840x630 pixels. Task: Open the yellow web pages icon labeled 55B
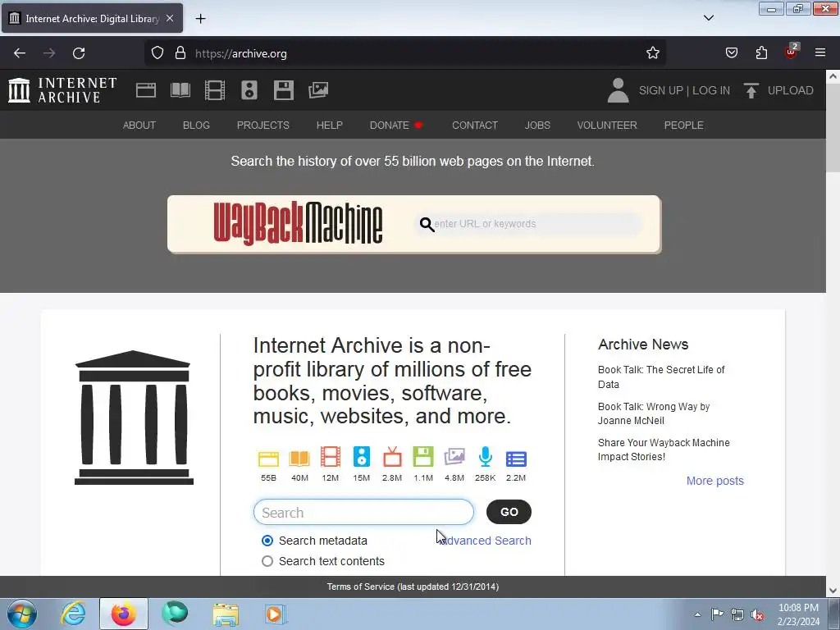point(268,459)
